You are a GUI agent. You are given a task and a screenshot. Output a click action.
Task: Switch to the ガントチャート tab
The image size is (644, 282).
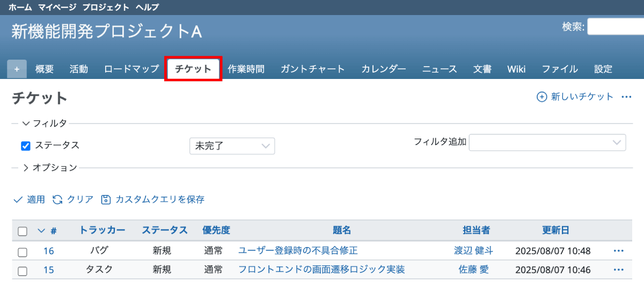pos(312,69)
